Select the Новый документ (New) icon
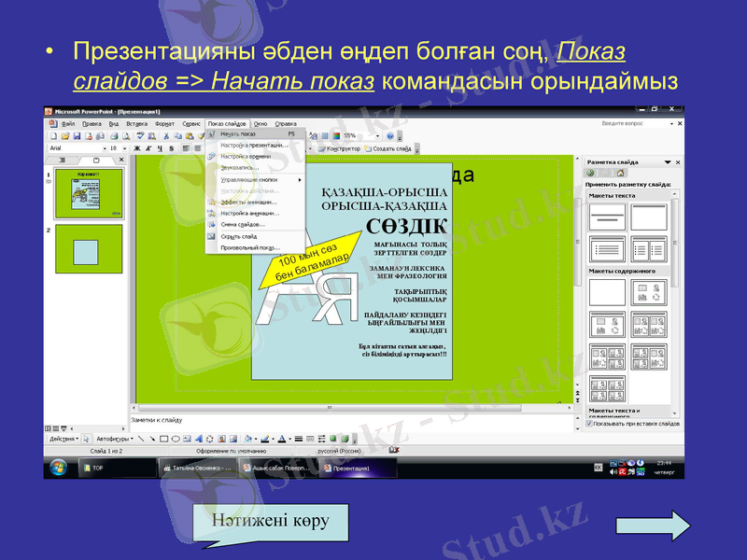Image resolution: width=747 pixels, height=560 pixels. (x=53, y=137)
